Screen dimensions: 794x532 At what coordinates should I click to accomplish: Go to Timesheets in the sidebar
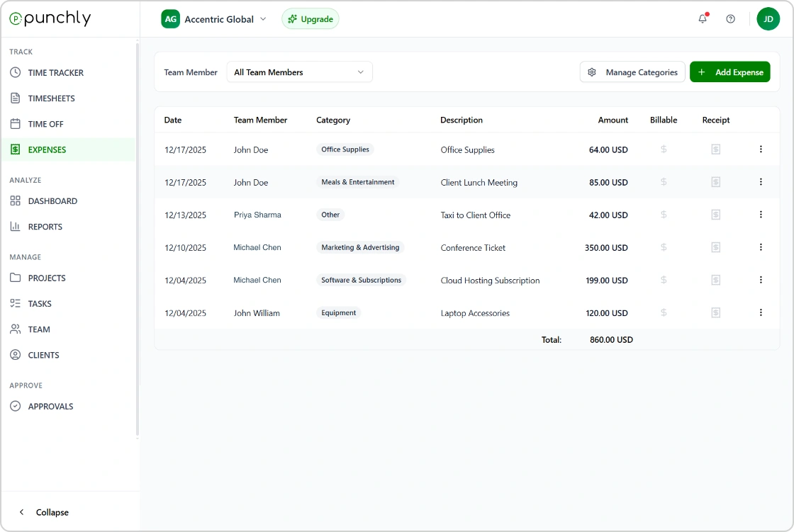(51, 98)
